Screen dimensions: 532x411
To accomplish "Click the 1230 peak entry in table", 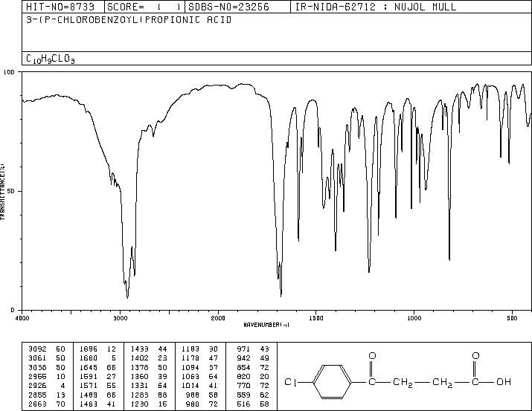I will 149,404.
